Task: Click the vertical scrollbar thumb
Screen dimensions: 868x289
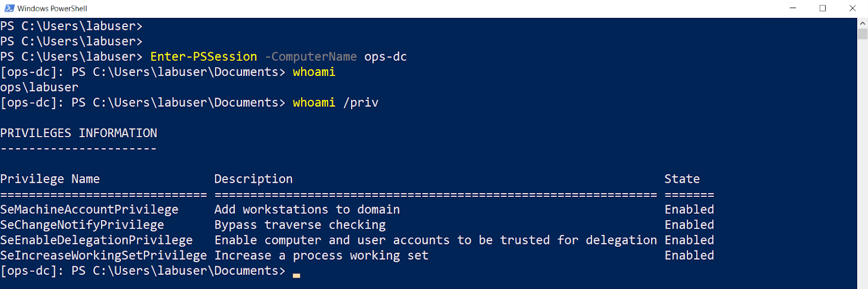Action: click(863, 34)
